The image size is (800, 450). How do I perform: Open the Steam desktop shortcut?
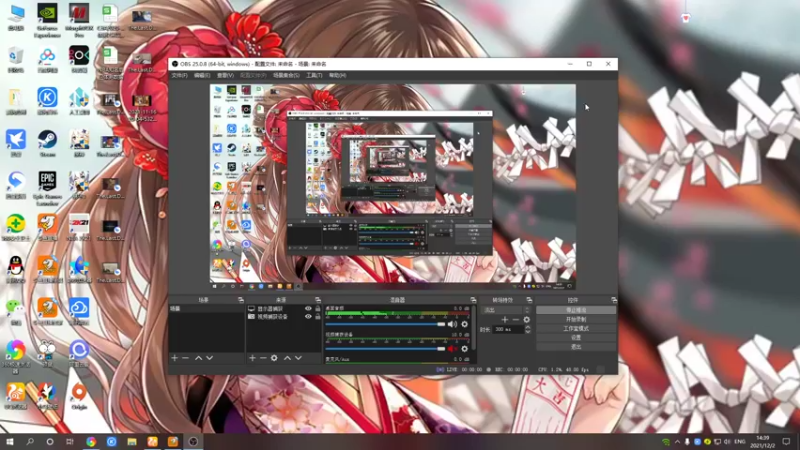coord(47,143)
